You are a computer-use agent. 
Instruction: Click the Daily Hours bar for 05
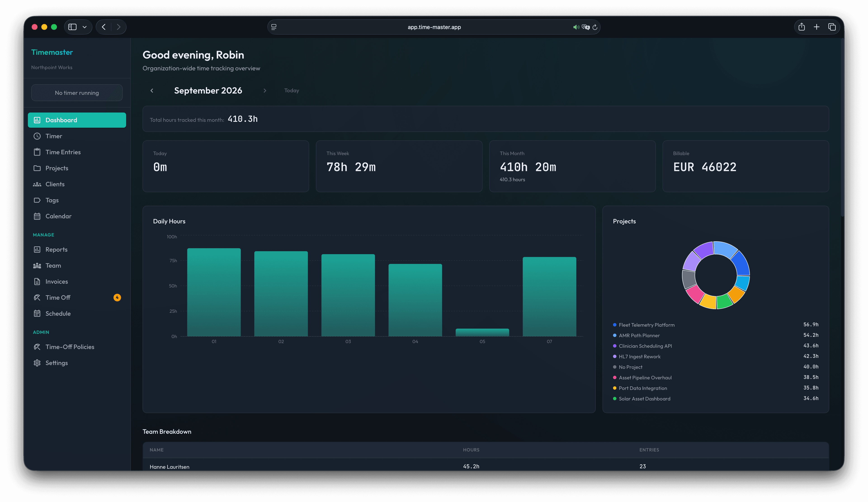tap(482, 332)
